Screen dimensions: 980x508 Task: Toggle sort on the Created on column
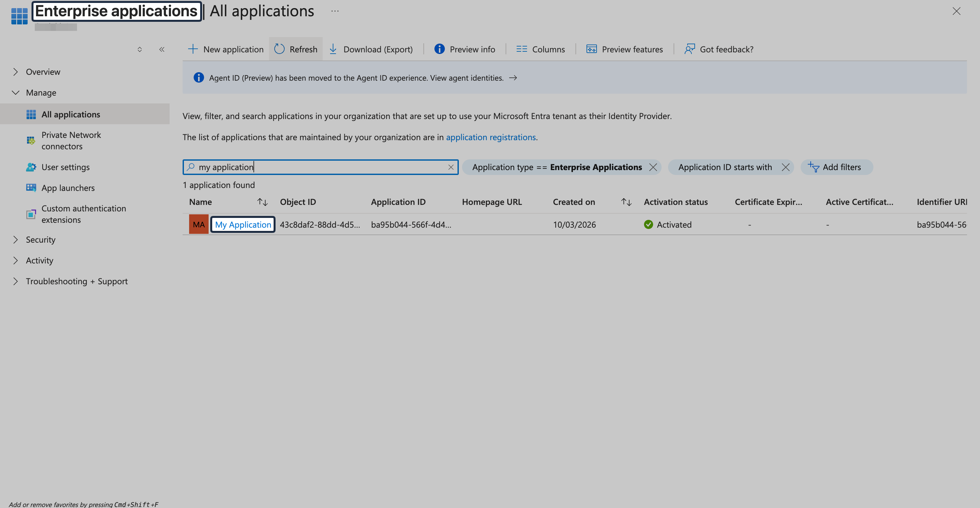click(626, 202)
